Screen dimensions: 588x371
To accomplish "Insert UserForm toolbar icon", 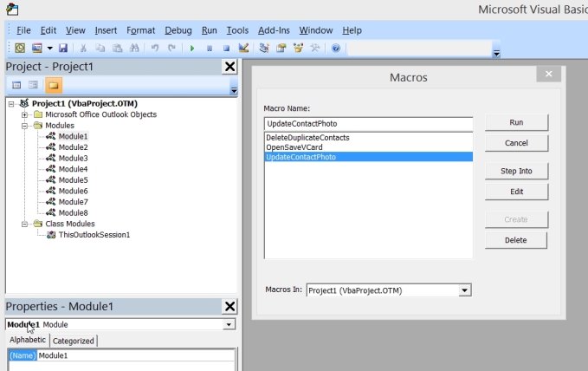I will [36, 48].
